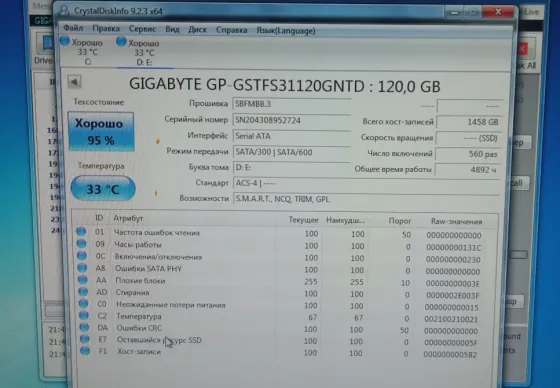The height and width of the screenshot is (388, 560).
Task: Click the Raw-значения column header
Action: click(456, 222)
